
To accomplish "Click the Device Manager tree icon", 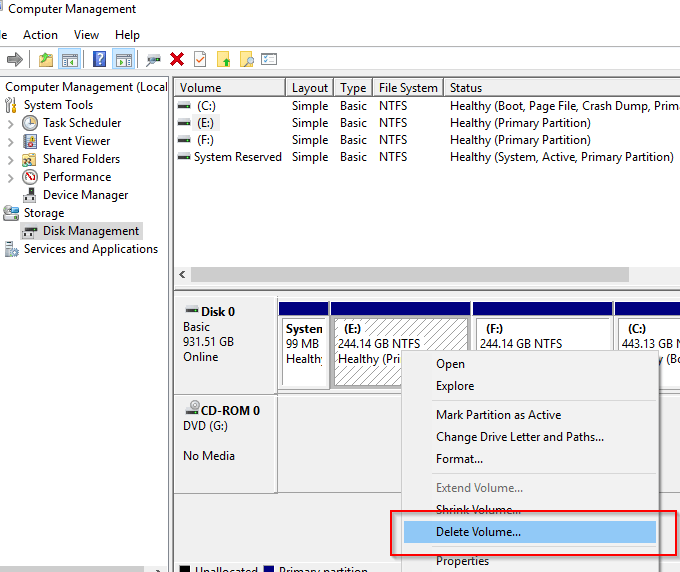I will click(x=30, y=195).
